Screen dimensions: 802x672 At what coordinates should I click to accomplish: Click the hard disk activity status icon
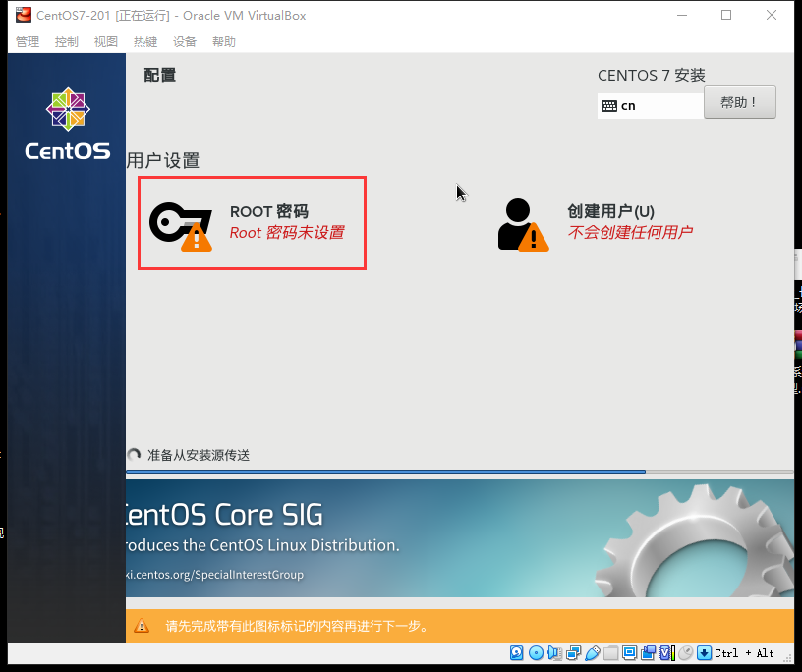[517, 653]
